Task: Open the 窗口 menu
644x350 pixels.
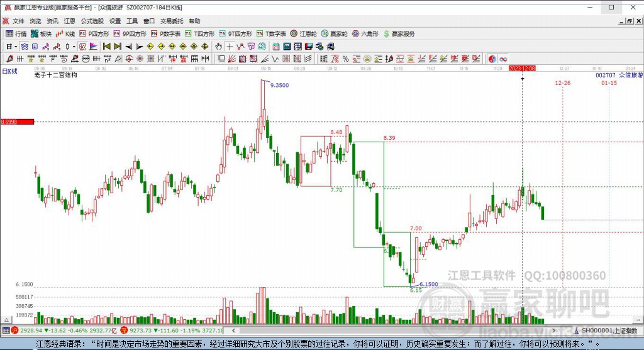Action: 148,21
